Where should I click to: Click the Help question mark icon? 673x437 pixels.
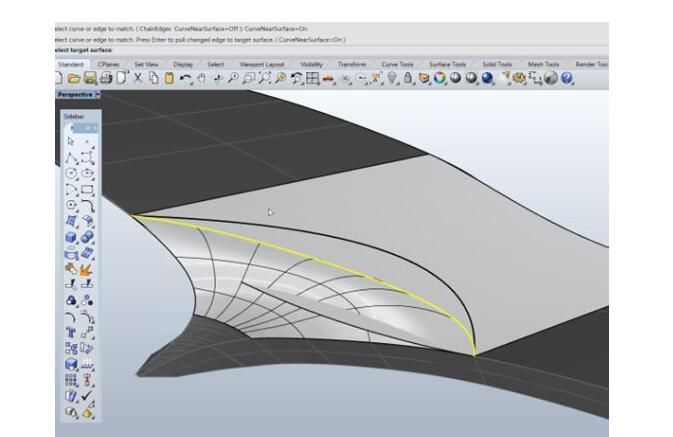[567, 78]
